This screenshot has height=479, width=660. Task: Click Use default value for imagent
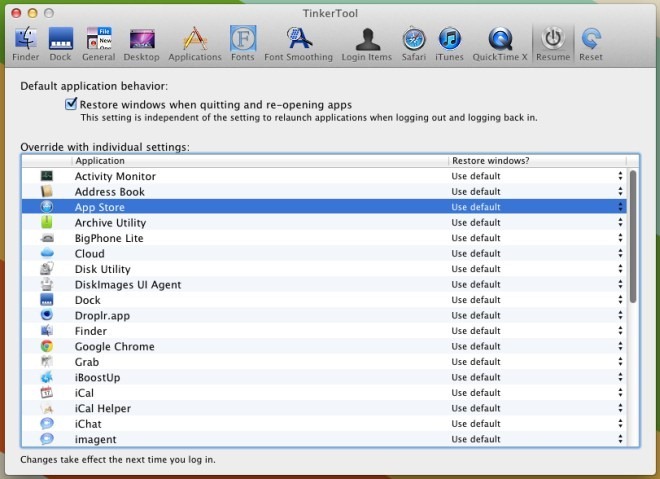pos(476,439)
